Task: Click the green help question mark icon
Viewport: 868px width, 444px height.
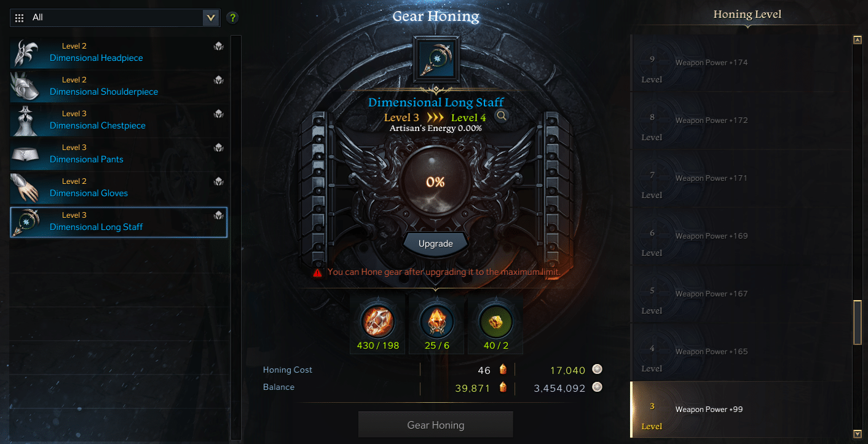Action: tap(232, 18)
